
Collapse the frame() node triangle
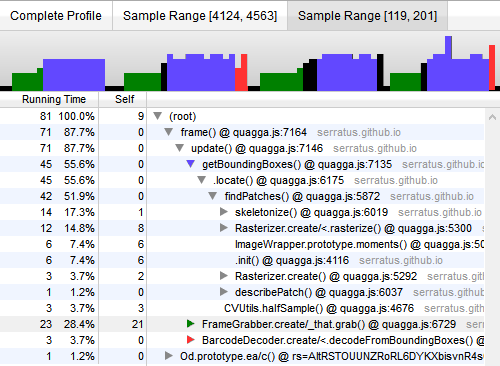click(169, 132)
